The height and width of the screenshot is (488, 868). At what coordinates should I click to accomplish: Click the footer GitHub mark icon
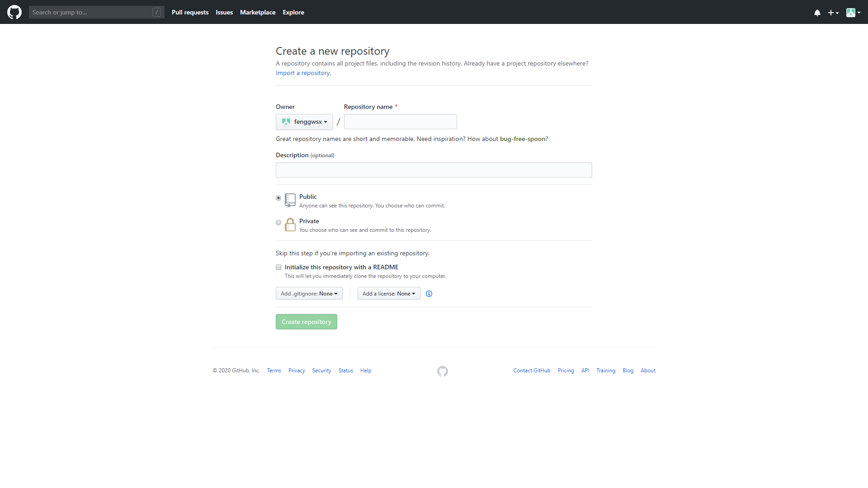(443, 371)
